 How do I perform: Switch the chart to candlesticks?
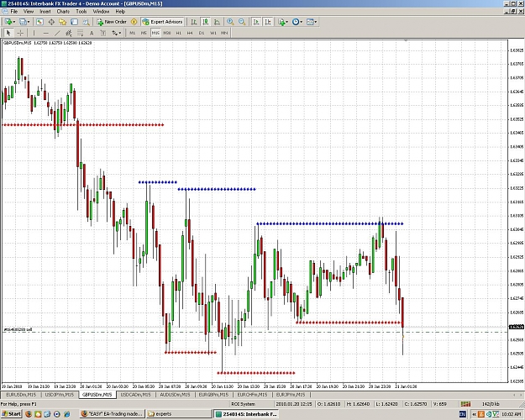pos(205,22)
